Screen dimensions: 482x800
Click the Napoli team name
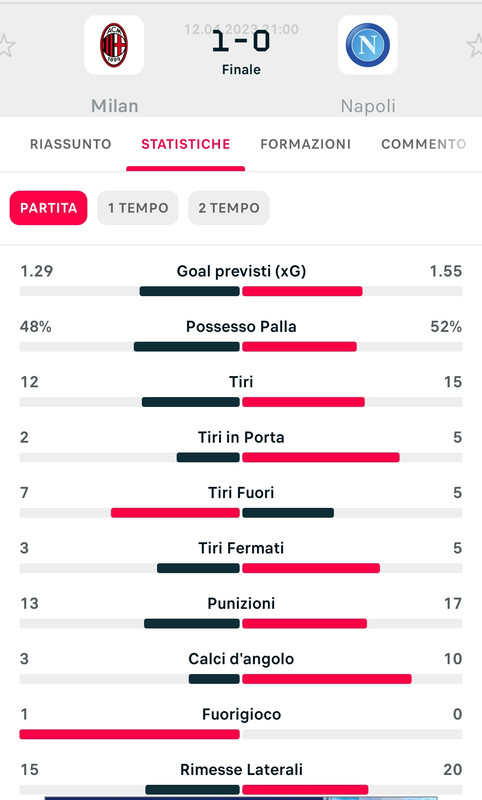[x=368, y=106]
